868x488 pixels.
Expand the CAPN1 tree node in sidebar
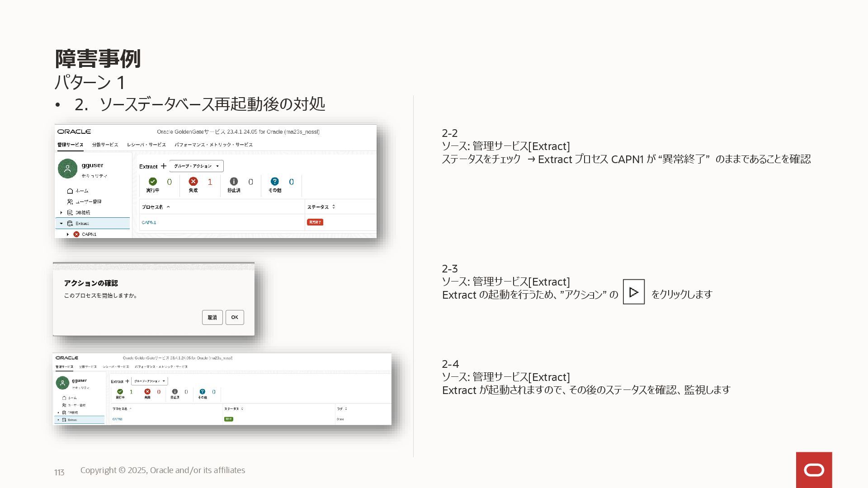(68, 234)
